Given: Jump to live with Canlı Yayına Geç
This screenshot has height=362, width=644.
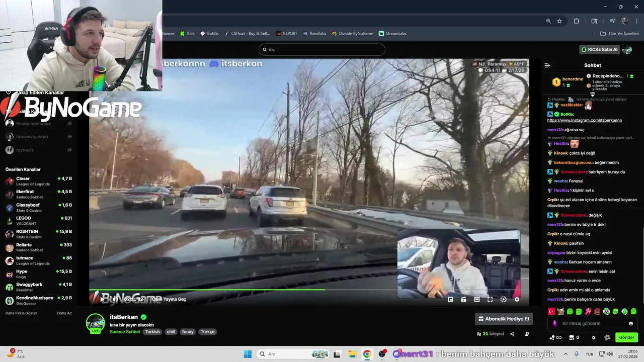Looking at the screenshot, I should pos(169,299).
